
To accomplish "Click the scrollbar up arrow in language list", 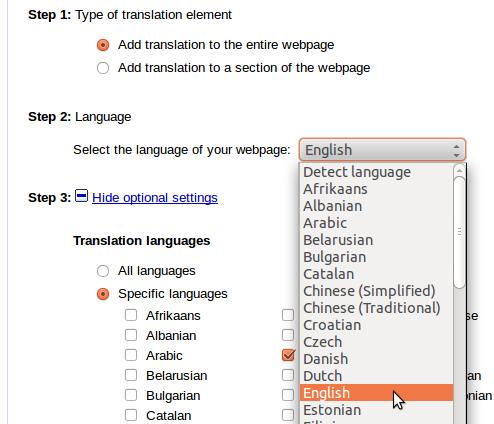I will click(459, 171).
